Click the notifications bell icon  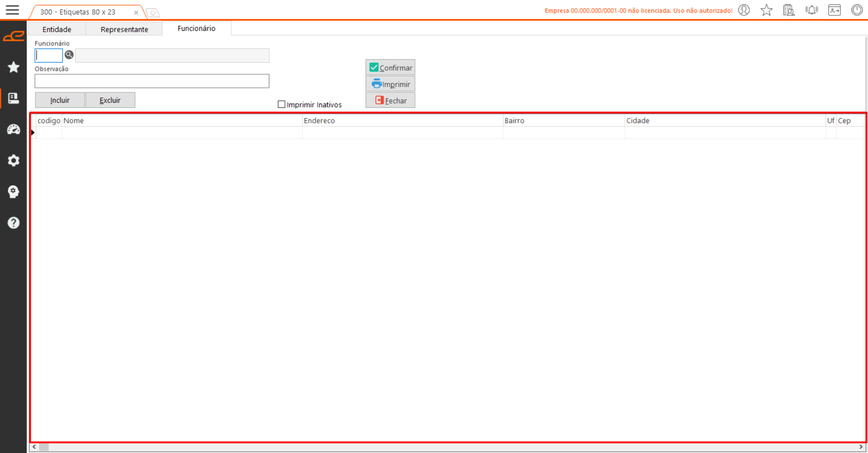811,10
